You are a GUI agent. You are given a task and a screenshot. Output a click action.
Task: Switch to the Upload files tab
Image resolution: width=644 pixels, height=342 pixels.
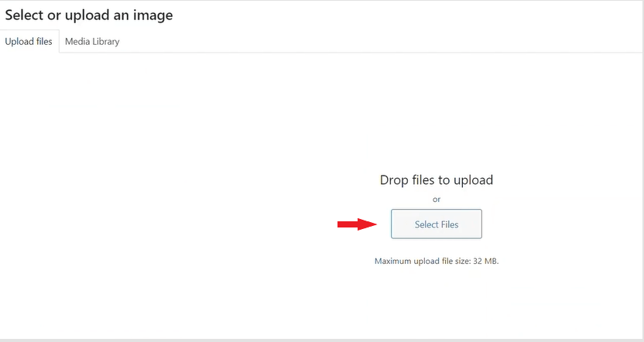tap(29, 42)
